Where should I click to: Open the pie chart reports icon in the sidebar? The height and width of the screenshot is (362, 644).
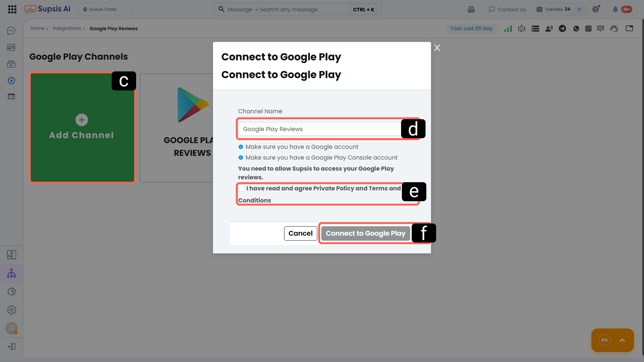11,291
